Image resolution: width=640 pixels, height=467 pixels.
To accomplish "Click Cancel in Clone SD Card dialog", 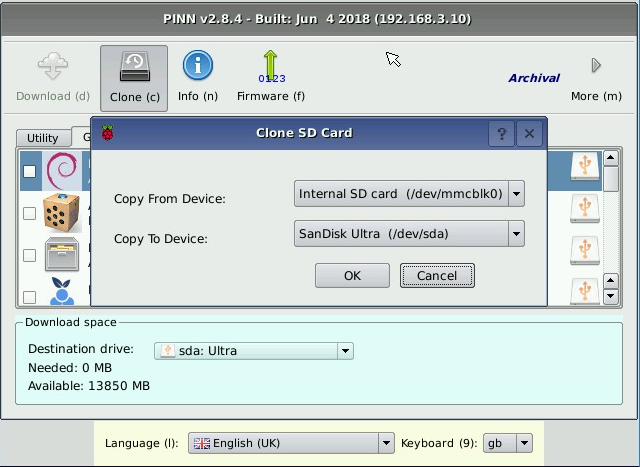I will [437, 276].
